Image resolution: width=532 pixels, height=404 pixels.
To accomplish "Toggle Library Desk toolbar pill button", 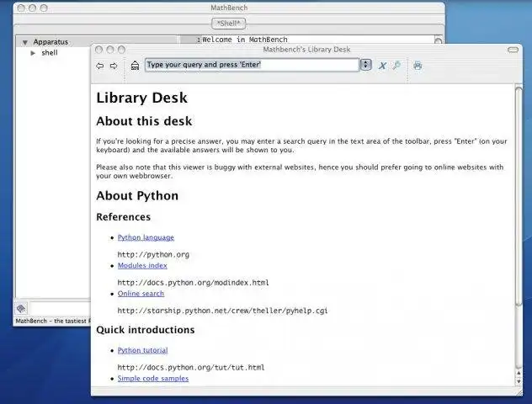I will pyautogui.click(x=513, y=50).
